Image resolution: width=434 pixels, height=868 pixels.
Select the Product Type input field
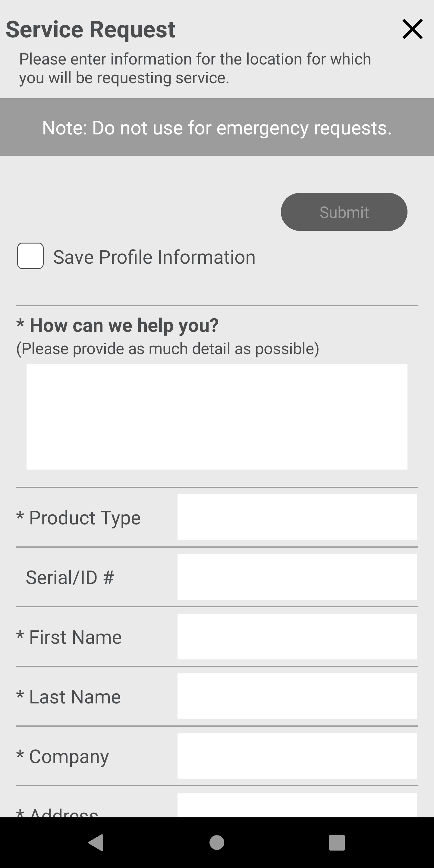(x=297, y=517)
